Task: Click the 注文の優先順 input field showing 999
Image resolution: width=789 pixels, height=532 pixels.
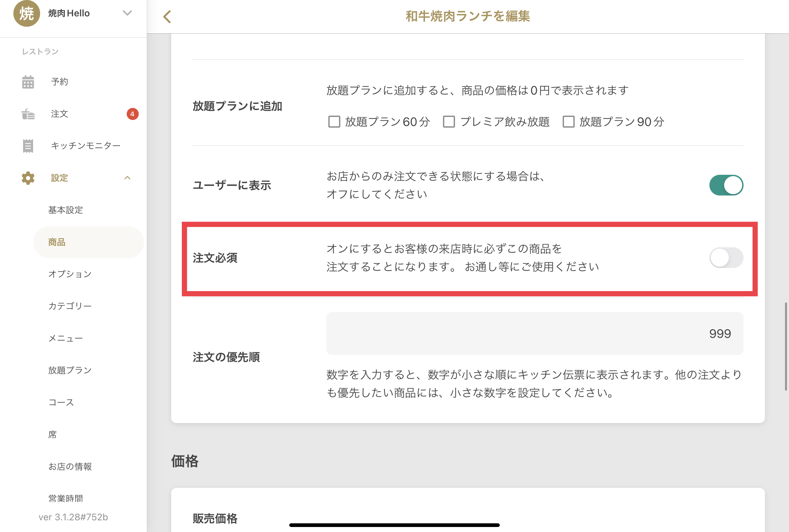Action: pos(535,334)
